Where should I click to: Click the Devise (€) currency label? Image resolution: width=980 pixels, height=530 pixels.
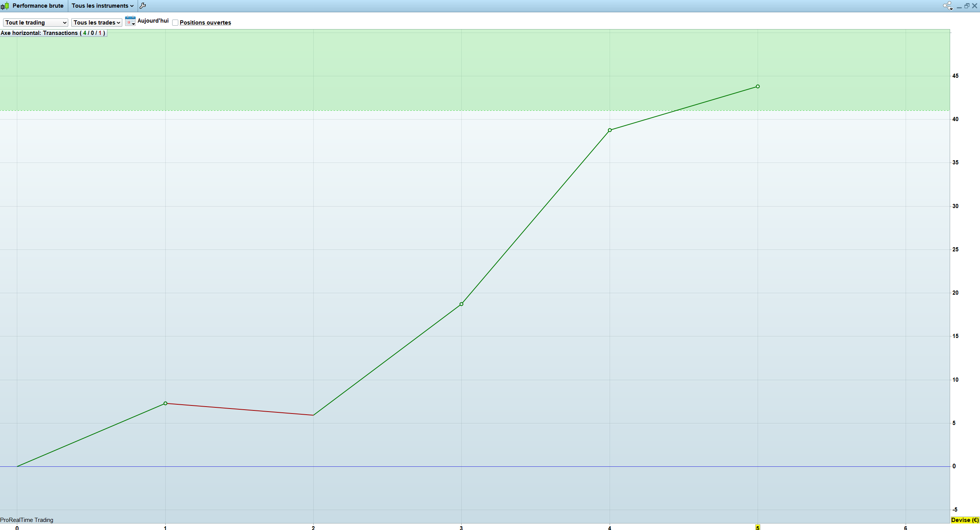(x=965, y=520)
